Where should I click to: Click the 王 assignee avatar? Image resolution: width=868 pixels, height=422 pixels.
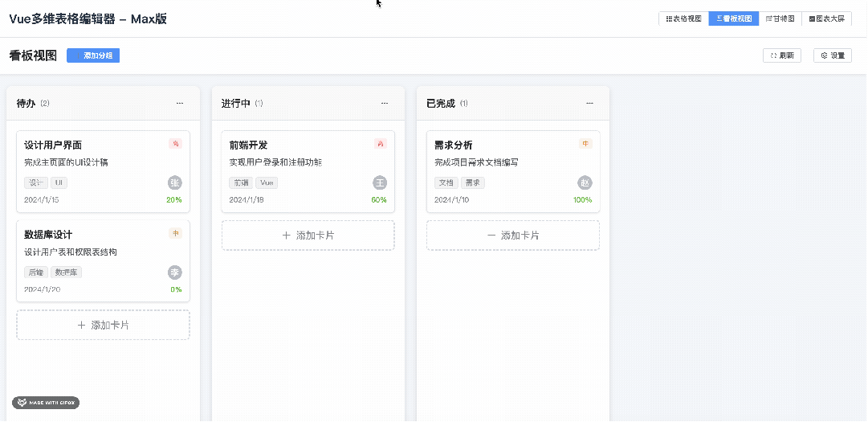click(x=380, y=182)
